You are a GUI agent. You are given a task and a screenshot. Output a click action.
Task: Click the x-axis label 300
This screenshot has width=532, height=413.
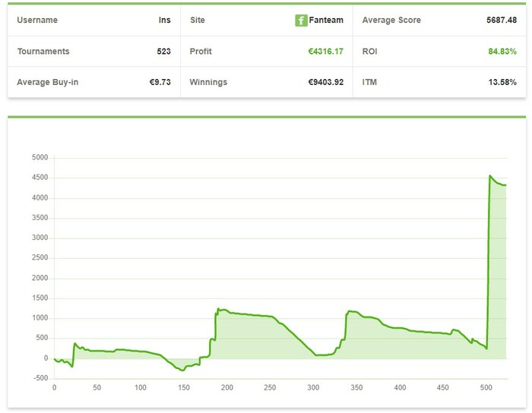[x=313, y=387]
